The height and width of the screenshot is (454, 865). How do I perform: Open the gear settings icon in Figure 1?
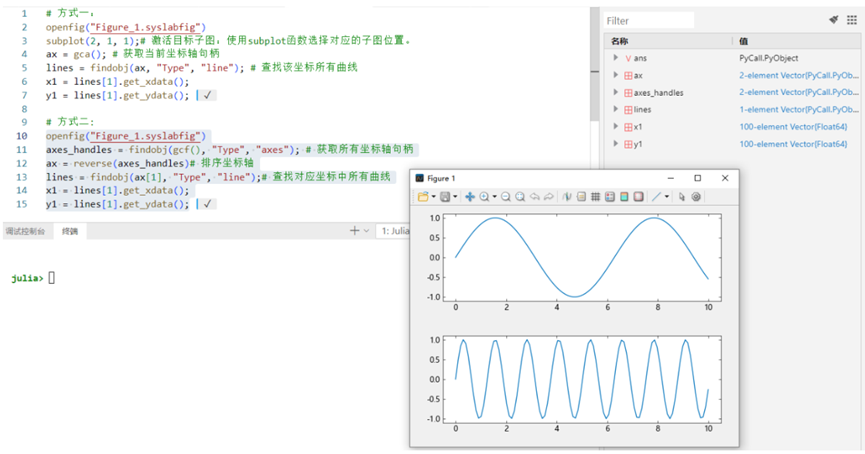point(696,197)
